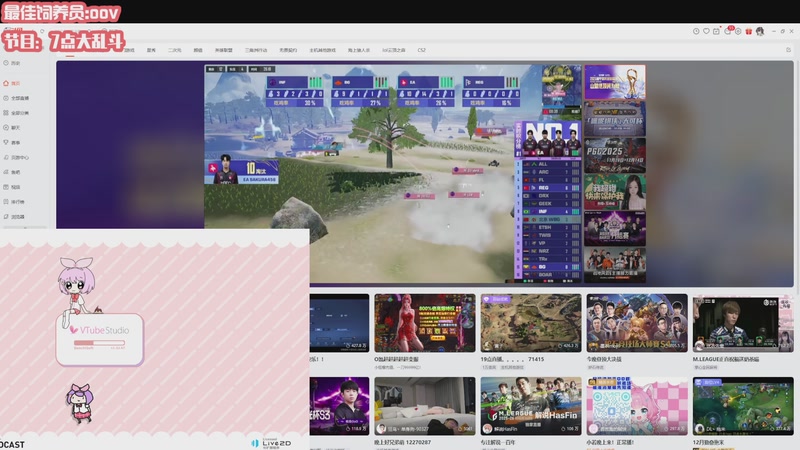Viewport: 800px width, 450px height.
Task: Open the pink anime girl QR stream card
Action: pyautogui.click(x=637, y=406)
